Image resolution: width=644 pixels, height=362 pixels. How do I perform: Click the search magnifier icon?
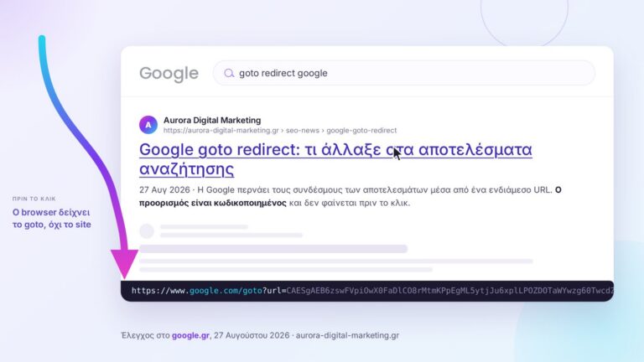tap(229, 73)
